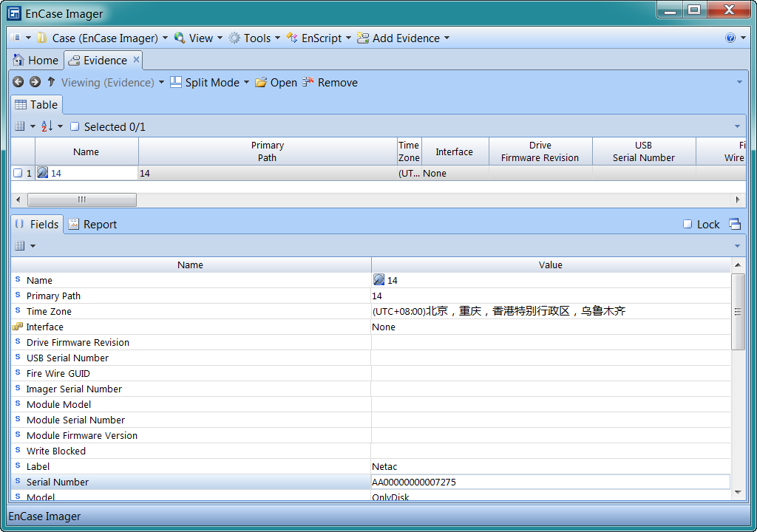Screen dimensions: 757x532
Task: Click the Remove evidence button
Action: click(330, 83)
